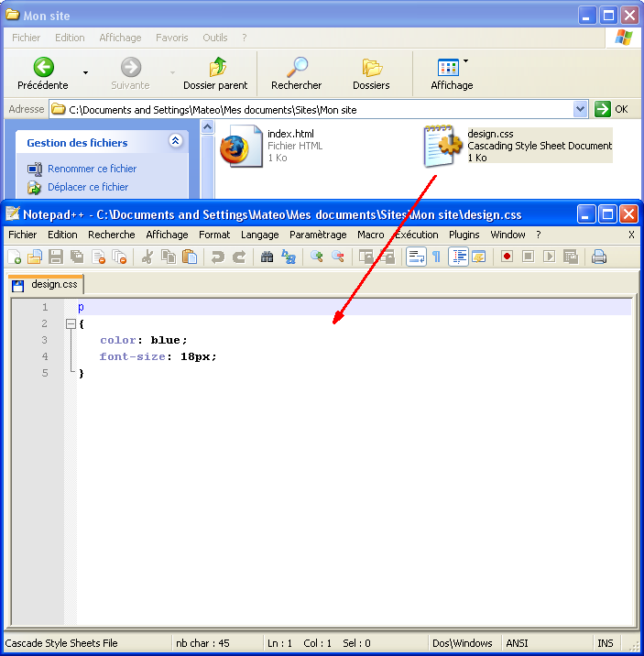
Task: Click the Print icon in Notepad++
Action: [599, 257]
